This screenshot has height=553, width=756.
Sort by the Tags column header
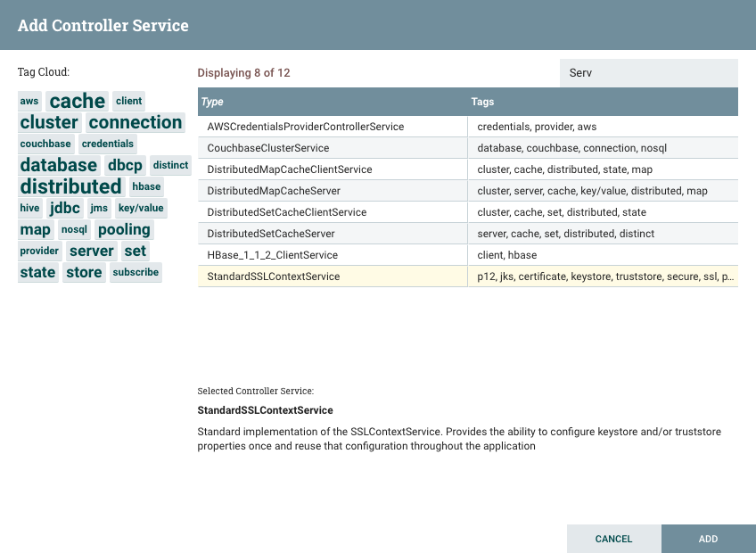[x=603, y=102]
